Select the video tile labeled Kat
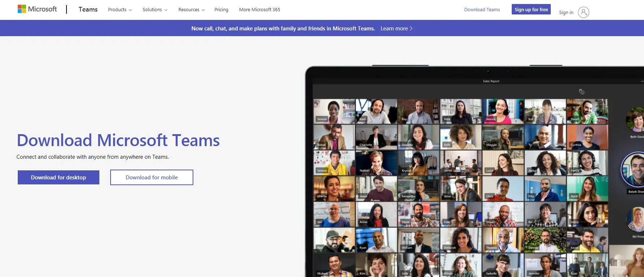 (545, 111)
